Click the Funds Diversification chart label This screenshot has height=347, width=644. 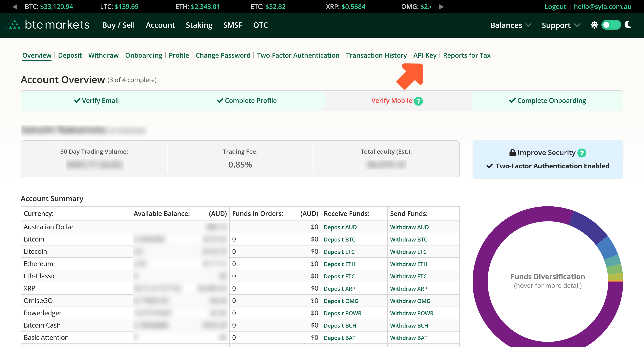click(547, 277)
